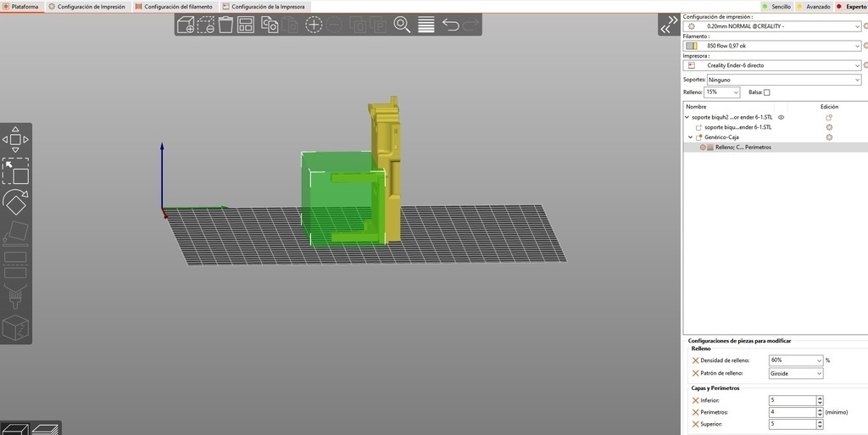
Task: Increase the Superior layers spinner value
Action: (820, 421)
